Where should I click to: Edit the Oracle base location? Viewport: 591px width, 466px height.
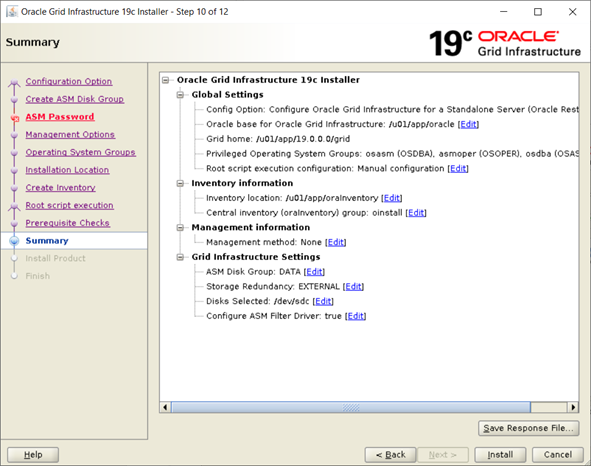pos(468,124)
